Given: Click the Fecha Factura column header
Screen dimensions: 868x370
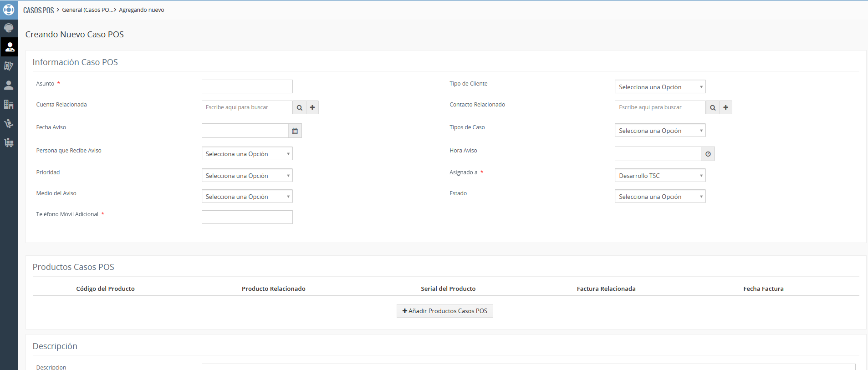Looking at the screenshot, I should point(763,289).
